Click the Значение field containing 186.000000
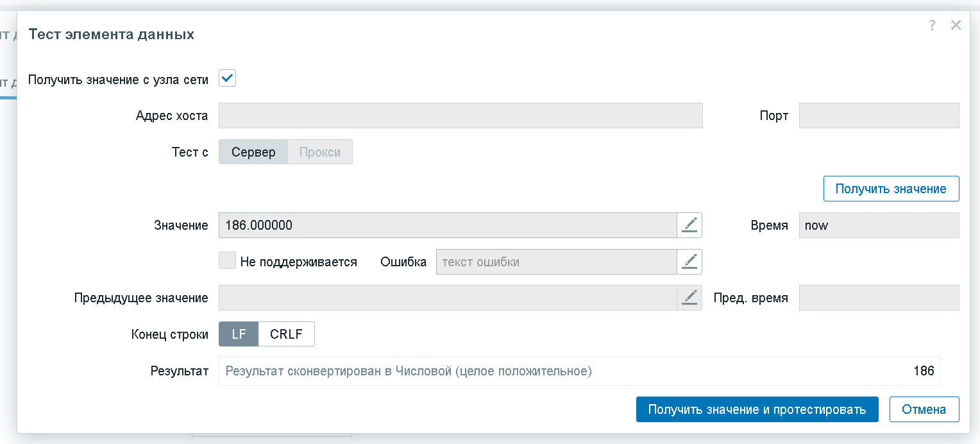The image size is (980, 444). click(x=448, y=225)
